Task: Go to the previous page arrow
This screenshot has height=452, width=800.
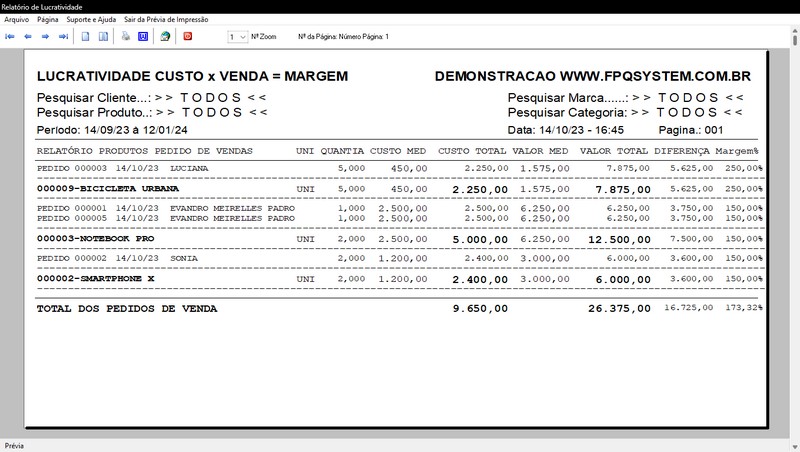Action: tap(28, 36)
